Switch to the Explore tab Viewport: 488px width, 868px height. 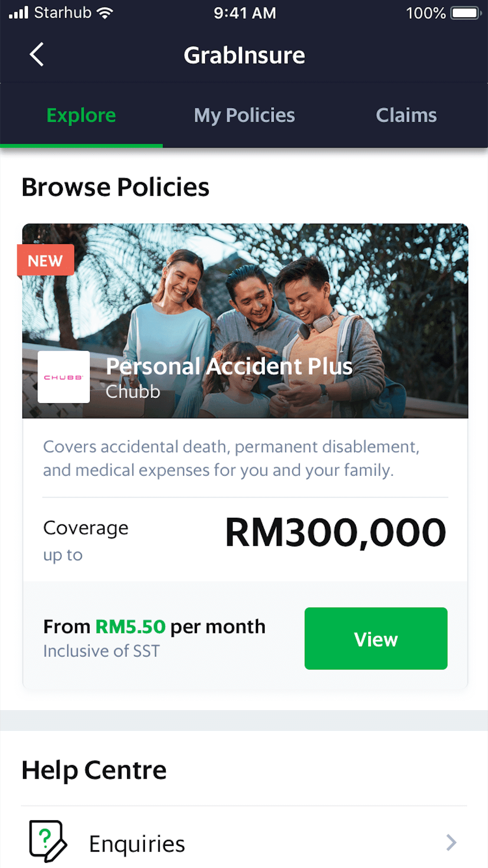pos(81,115)
